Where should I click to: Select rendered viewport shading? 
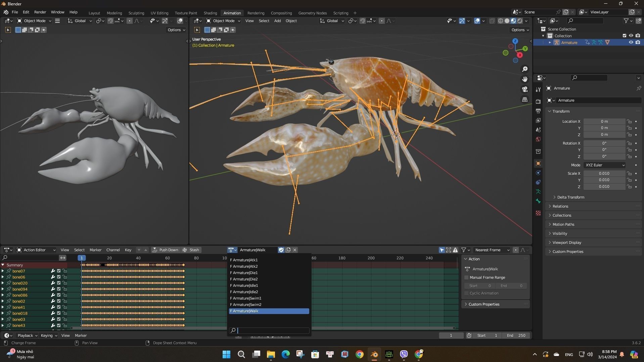coord(520,21)
